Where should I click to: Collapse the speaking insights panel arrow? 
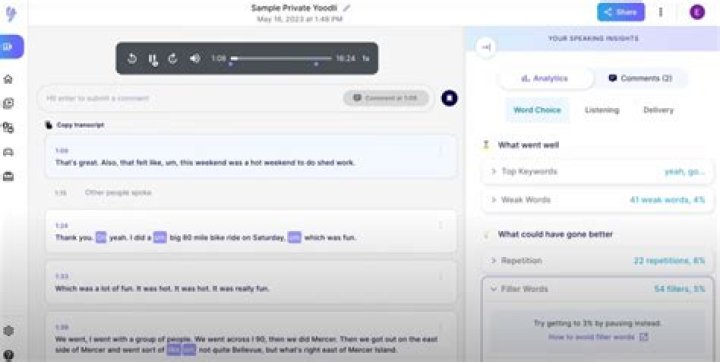pos(486,47)
